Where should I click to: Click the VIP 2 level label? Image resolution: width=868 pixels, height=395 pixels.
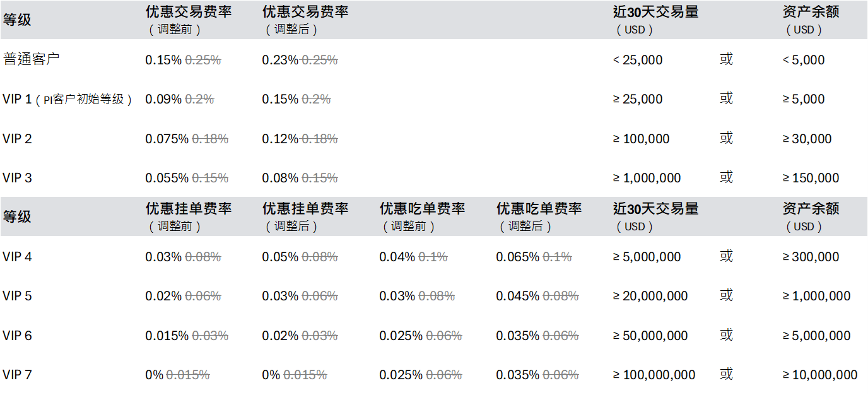pos(17,139)
